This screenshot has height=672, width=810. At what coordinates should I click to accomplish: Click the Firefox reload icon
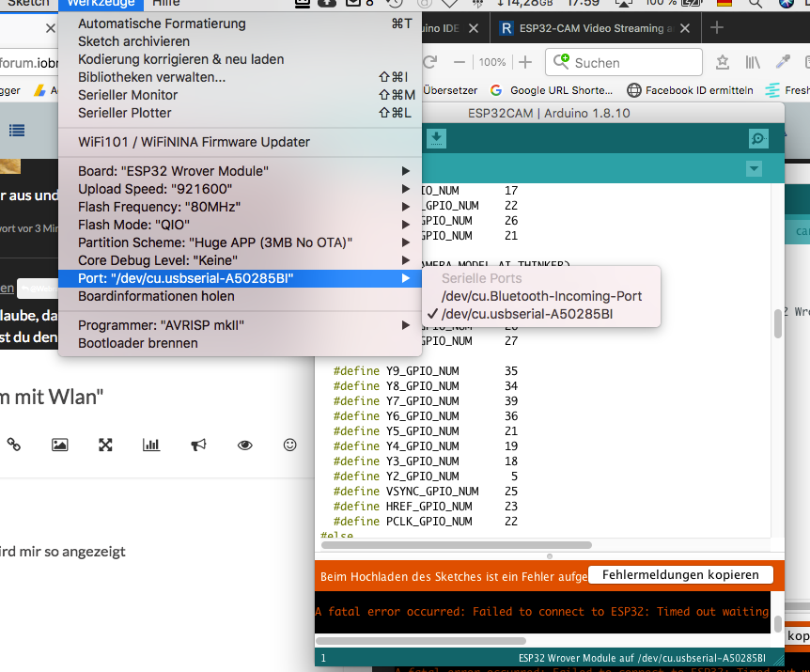point(429,62)
